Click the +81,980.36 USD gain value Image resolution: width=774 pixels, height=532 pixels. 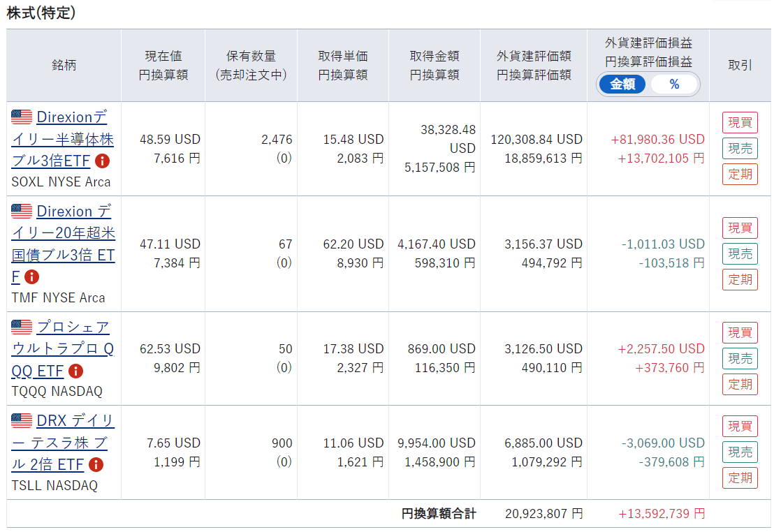tap(657, 139)
